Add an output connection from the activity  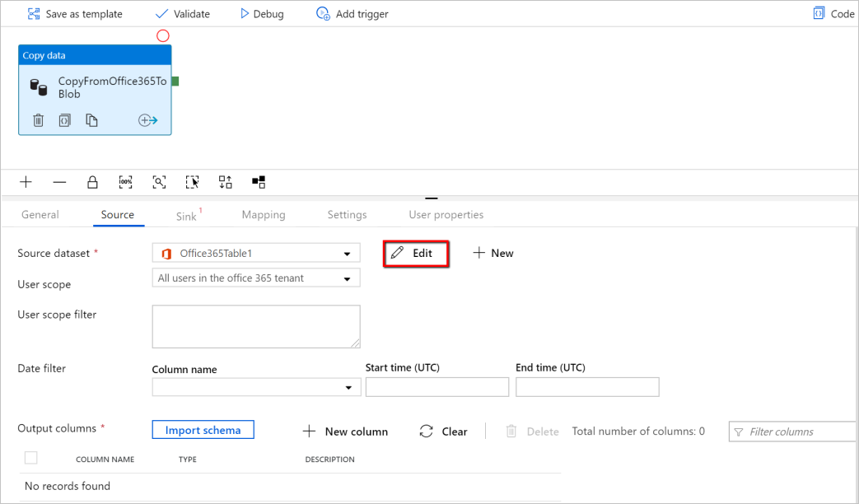[x=148, y=119]
